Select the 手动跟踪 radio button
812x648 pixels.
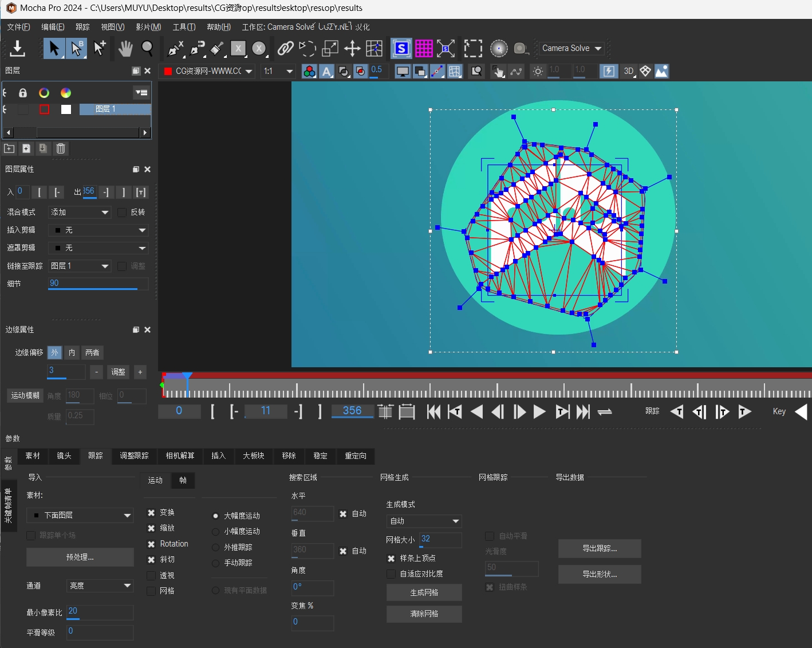[x=216, y=563]
